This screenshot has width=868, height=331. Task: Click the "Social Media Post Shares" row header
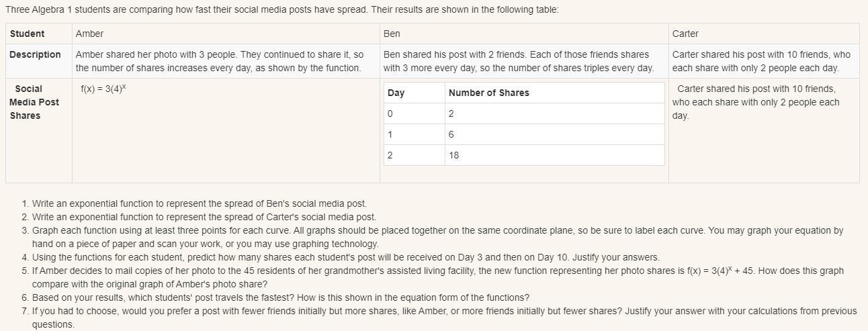click(34, 102)
